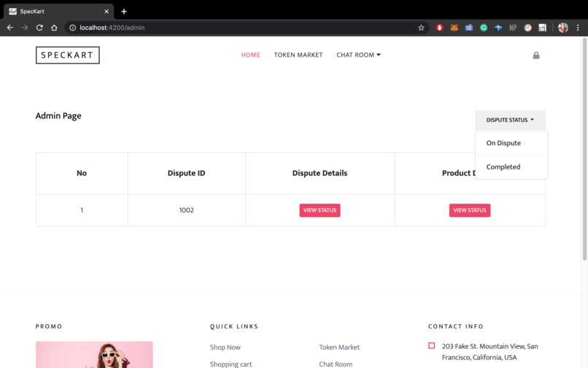Open a new browser tab
This screenshot has width=588, height=368.
coord(124,11)
